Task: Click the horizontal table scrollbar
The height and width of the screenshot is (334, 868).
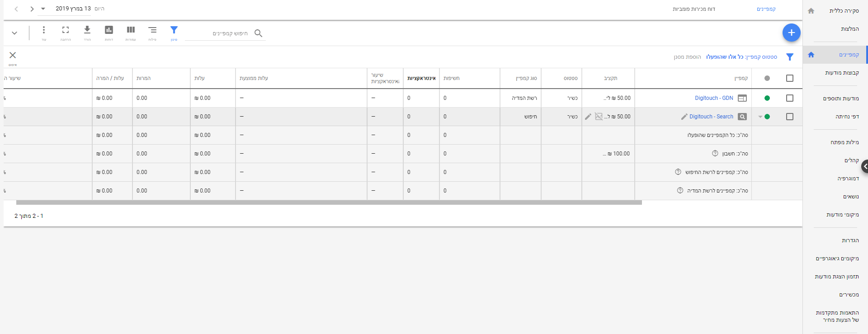Action: click(329, 202)
